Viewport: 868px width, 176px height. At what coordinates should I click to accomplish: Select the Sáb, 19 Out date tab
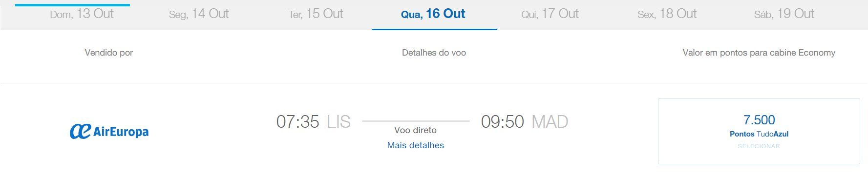784,14
